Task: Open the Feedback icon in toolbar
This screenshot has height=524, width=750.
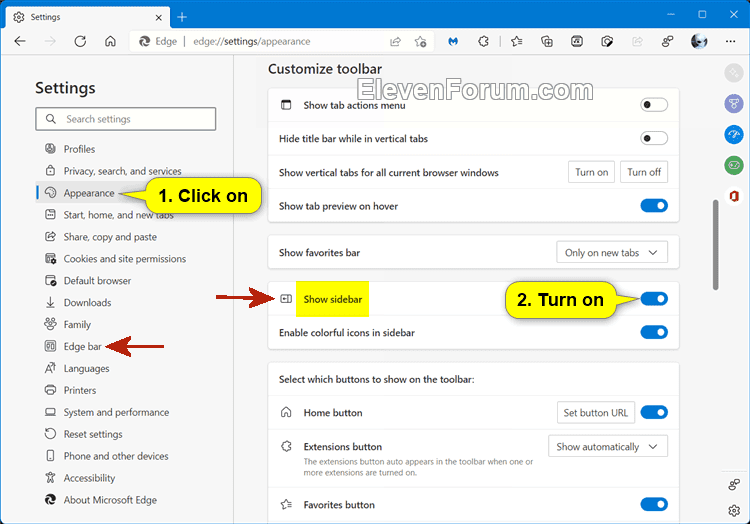Action: pyautogui.click(x=668, y=42)
